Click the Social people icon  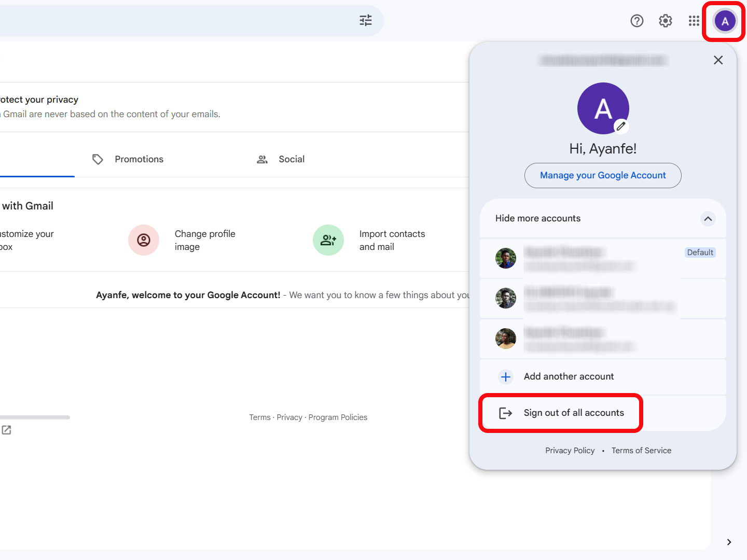point(262,159)
